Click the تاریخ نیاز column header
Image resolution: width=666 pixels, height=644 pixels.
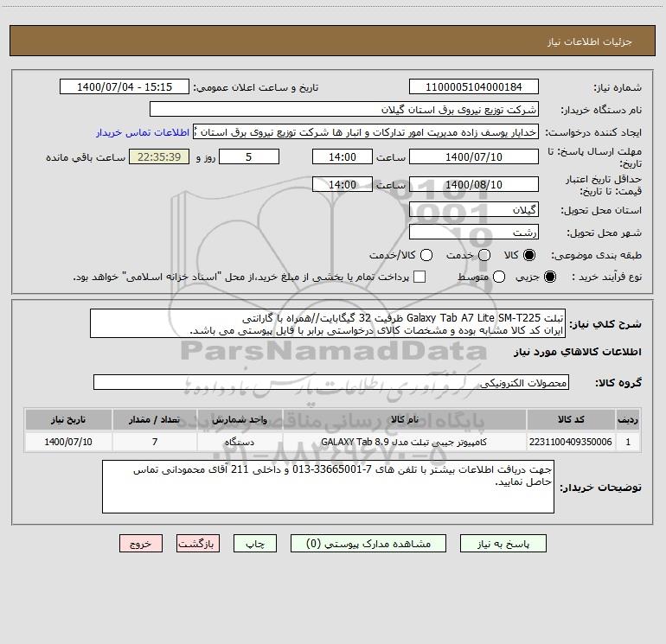coord(68,419)
